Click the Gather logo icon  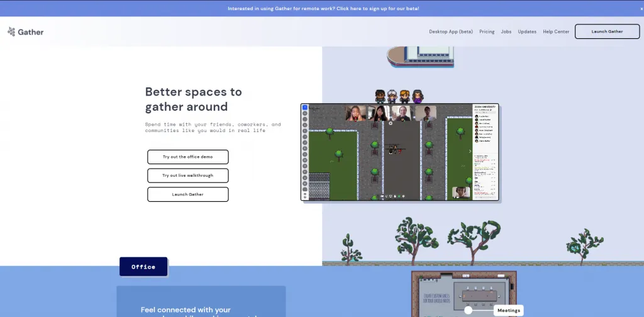11,31
